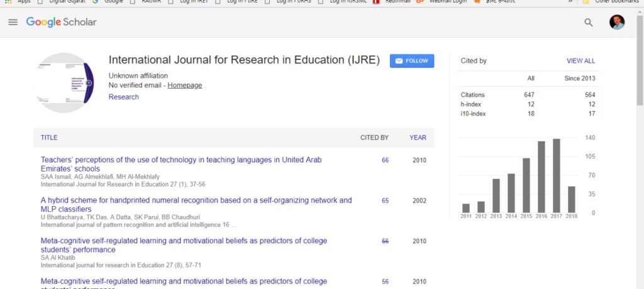
Task: Click the 2017 bar in the citations chart
Action: point(556,176)
